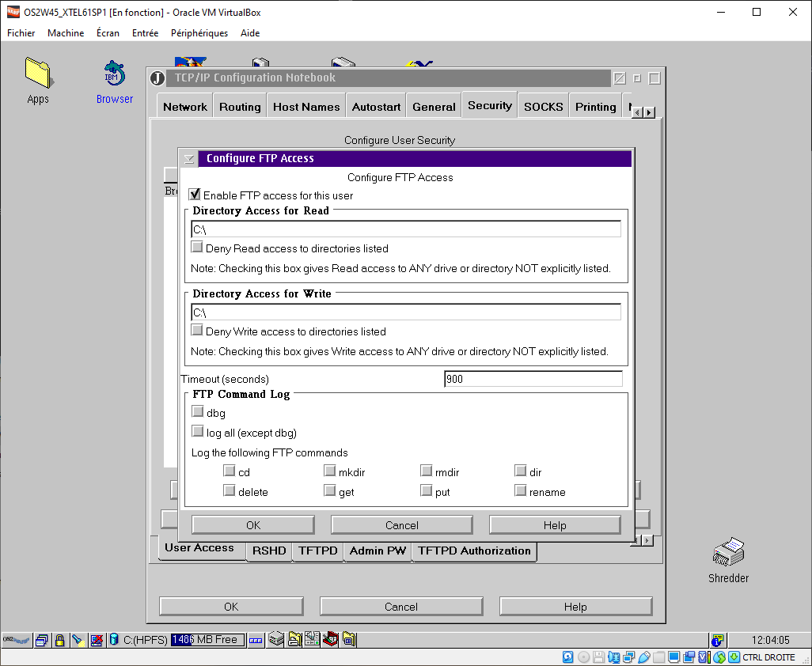Click the lock icon in the WarpCenter bar

tap(59, 640)
